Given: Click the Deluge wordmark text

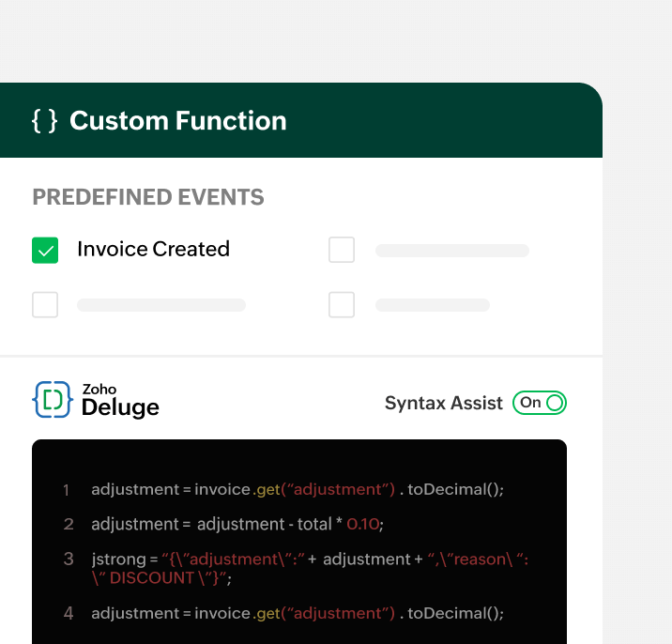Looking at the screenshot, I should (x=120, y=406).
